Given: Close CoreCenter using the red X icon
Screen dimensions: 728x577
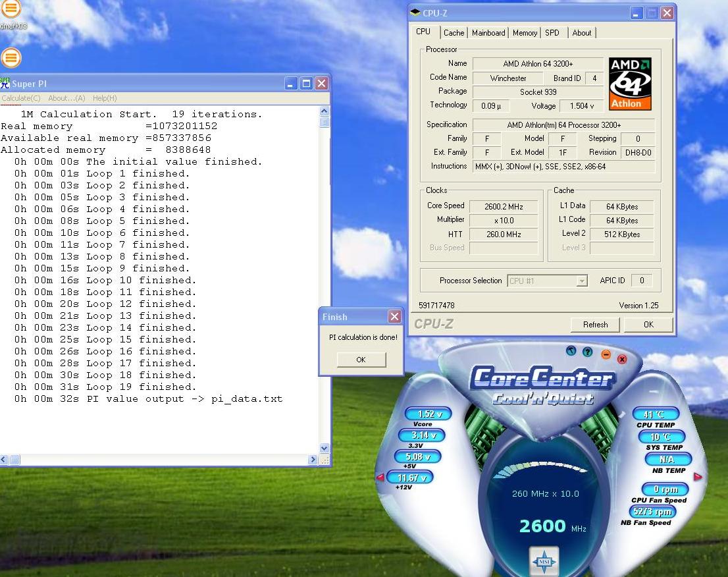Looking at the screenshot, I should [622, 359].
